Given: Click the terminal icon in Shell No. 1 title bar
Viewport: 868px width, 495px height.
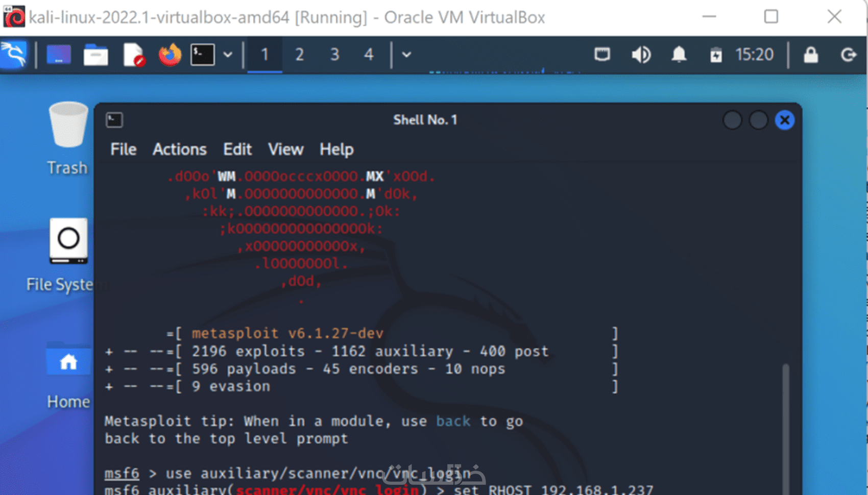Looking at the screenshot, I should [114, 120].
